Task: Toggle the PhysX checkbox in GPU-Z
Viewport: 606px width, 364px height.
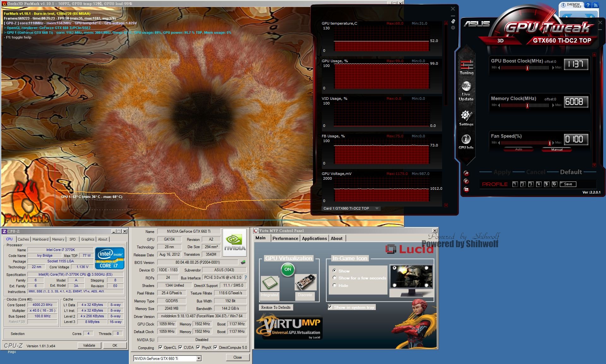Action: 198,348
